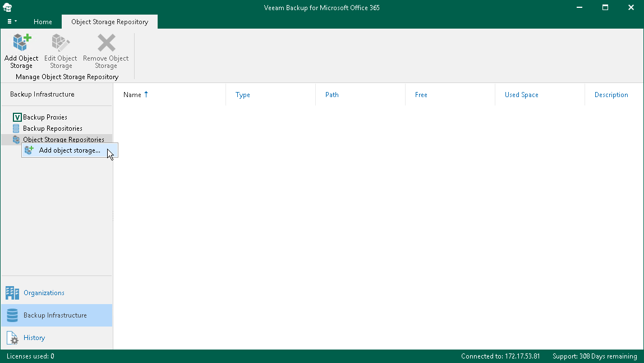Maximize the Veeam Backup window
The height and width of the screenshot is (363, 644).
pyautogui.click(x=605, y=7)
